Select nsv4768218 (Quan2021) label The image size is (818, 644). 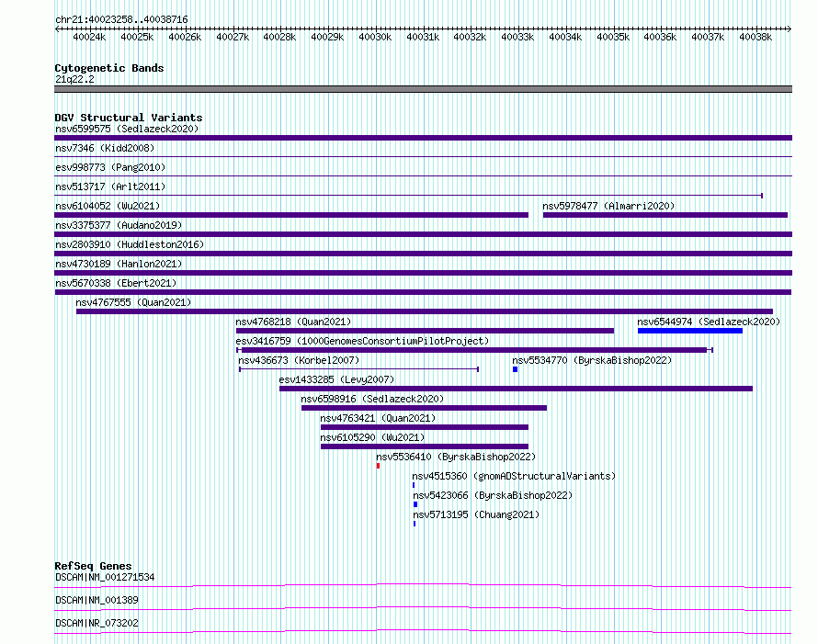pyautogui.click(x=293, y=322)
